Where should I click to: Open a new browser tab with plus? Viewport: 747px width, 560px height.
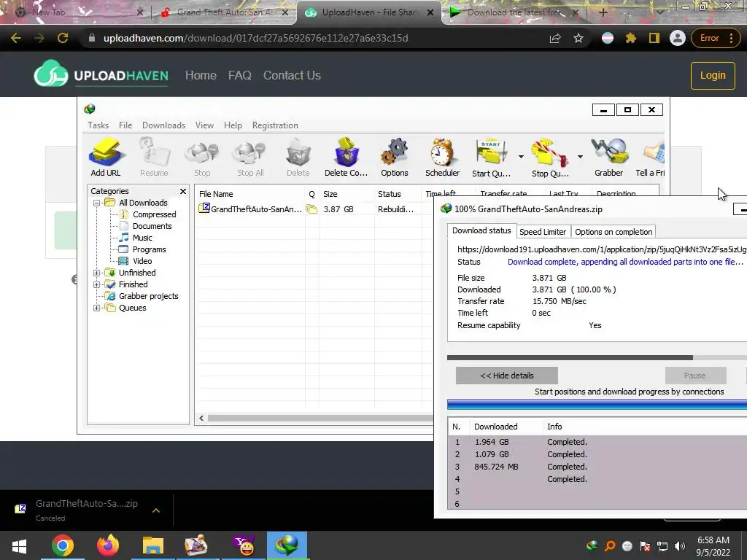[603, 12]
